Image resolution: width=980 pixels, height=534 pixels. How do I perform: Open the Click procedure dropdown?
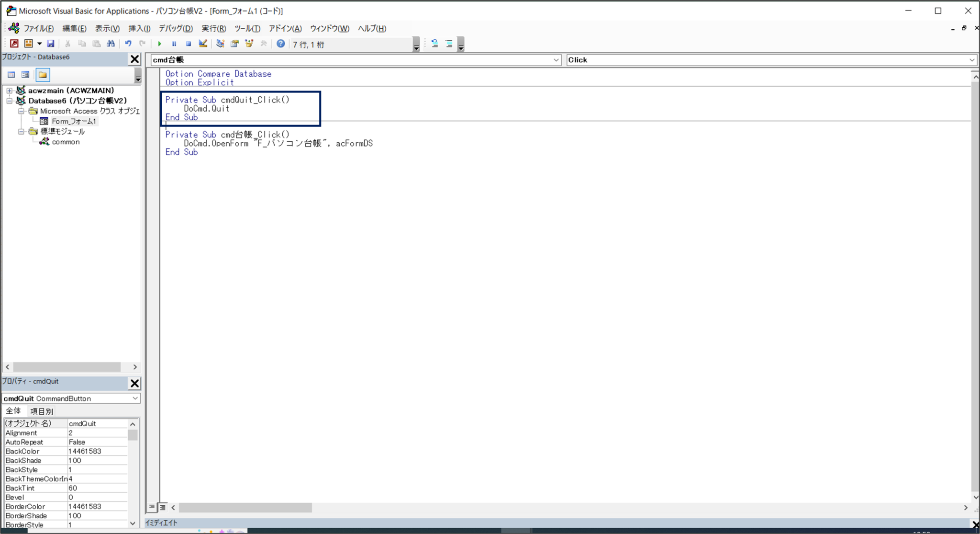tap(971, 60)
